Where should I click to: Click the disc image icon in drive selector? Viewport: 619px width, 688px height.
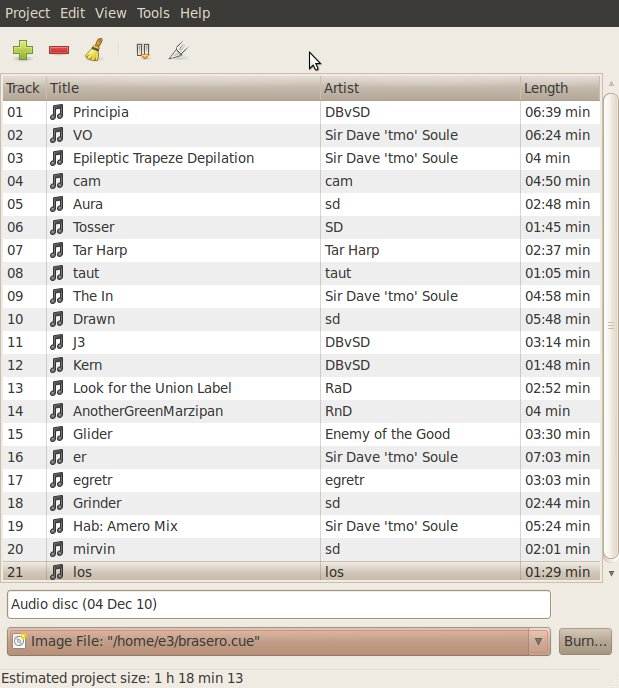19,641
